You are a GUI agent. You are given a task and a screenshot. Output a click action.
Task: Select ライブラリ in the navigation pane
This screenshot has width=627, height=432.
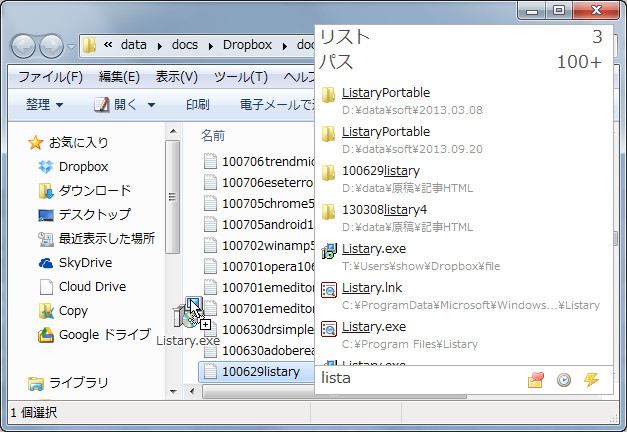(x=79, y=383)
